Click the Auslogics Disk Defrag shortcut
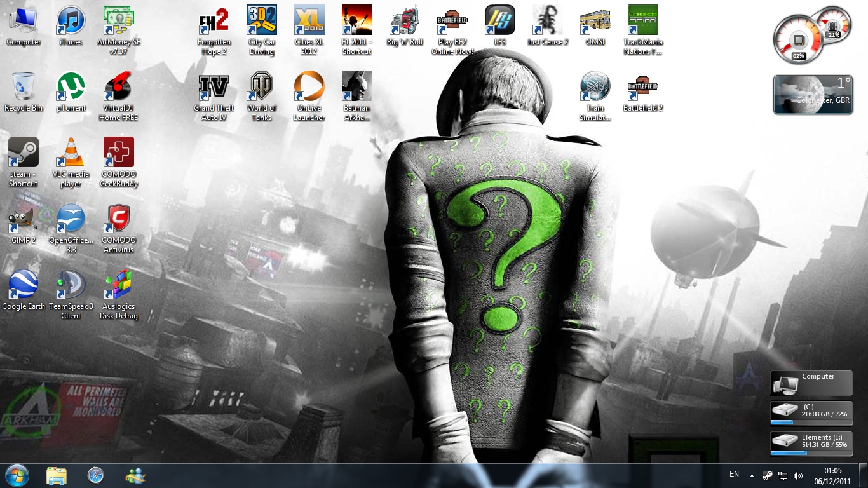This screenshot has height=488, width=868. 118,295
